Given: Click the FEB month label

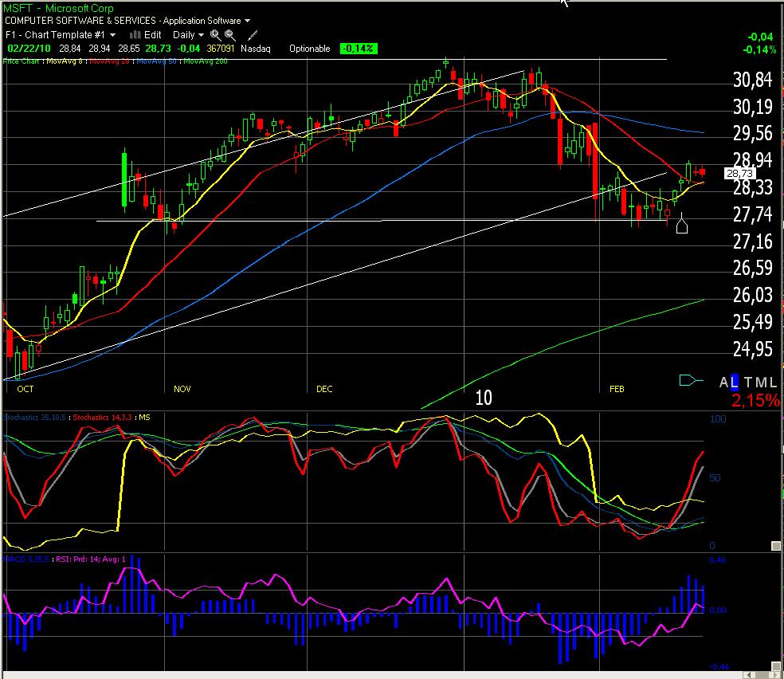Looking at the screenshot, I should [617, 389].
